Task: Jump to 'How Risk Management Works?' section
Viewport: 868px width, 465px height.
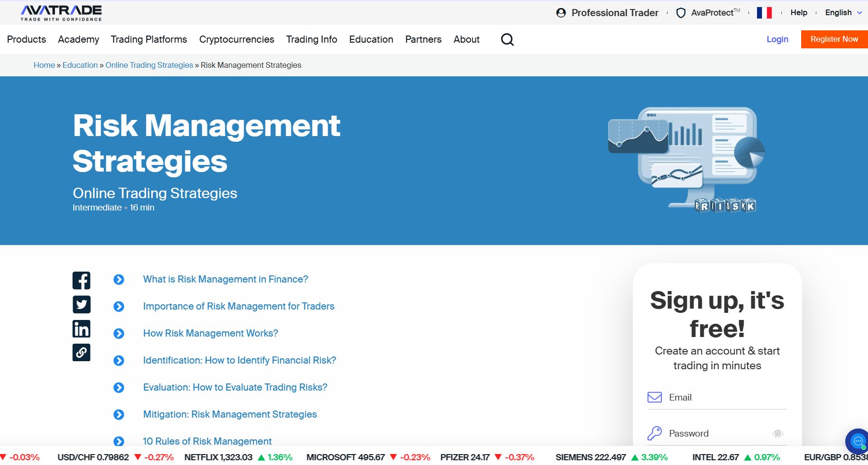Action: [x=210, y=333]
